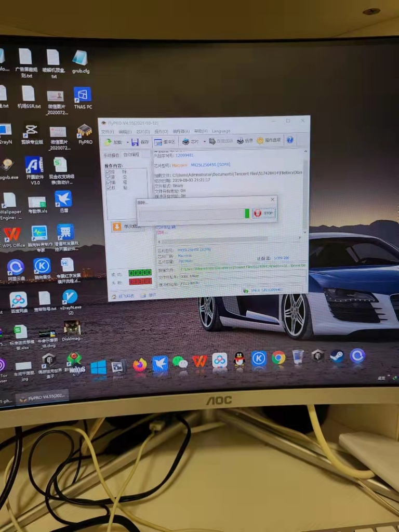Screen dimensions: 399x532
Task: Click the red STOP button in erase dialog
Action: pyautogui.click(x=264, y=213)
